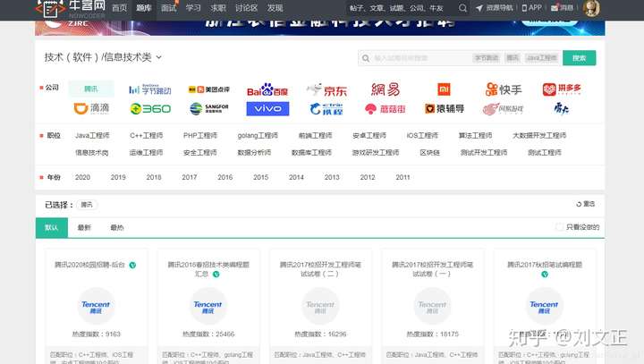Filter by golang工程师 position
Screen dimensions: 644x364
coord(258,136)
